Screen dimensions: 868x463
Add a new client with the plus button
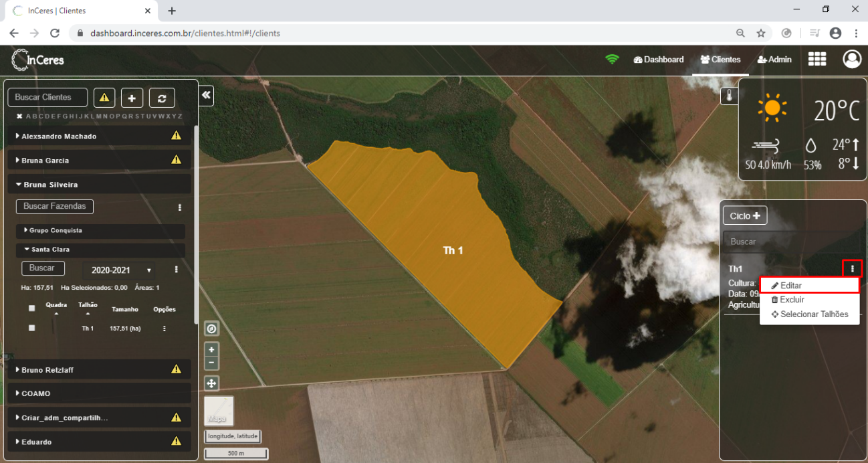pos(132,98)
